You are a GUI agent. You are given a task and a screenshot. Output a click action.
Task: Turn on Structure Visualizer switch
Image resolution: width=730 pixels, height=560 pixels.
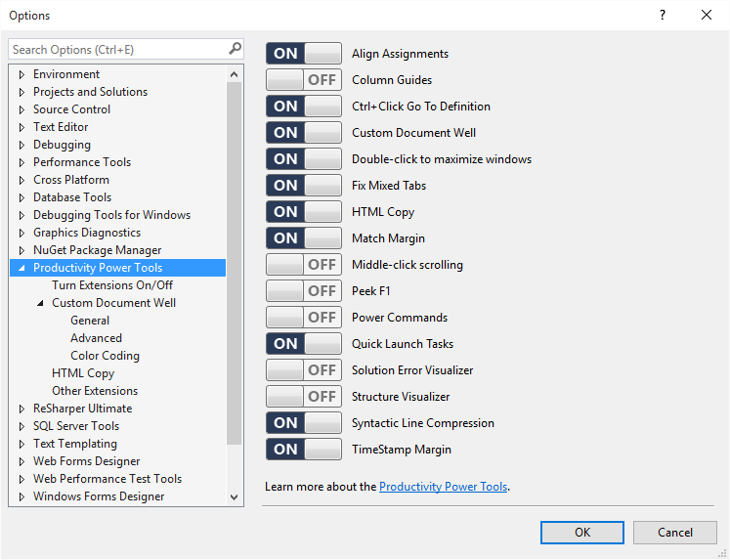pyautogui.click(x=304, y=397)
